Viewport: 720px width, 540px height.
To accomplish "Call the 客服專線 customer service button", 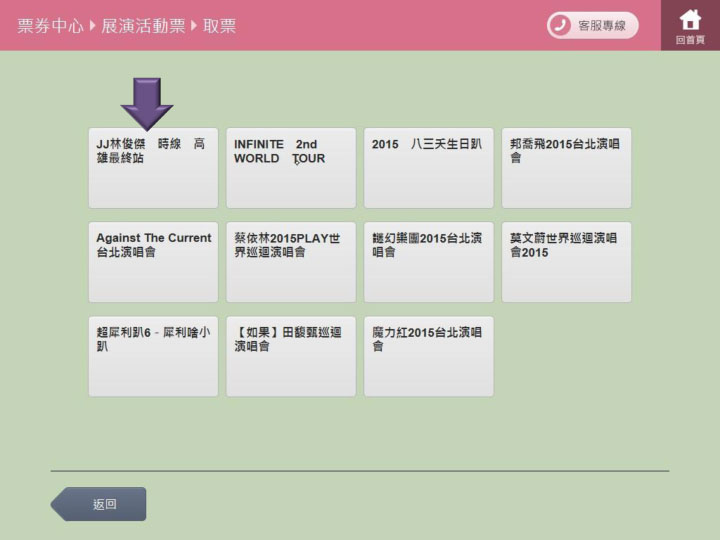I will (592, 25).
